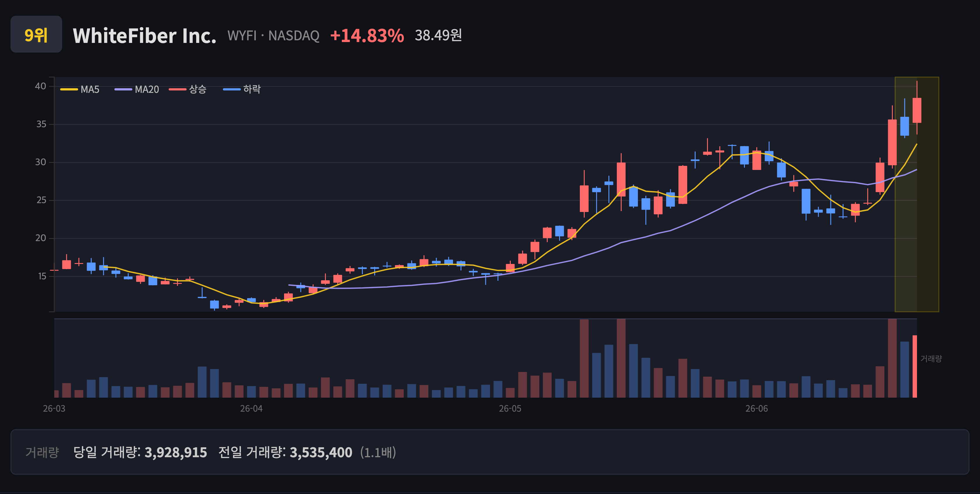Select the 전일 거래량: 3,535,400 value
Image resolution: width=980 pixels, height=494 pixels.
pos(285,453)
